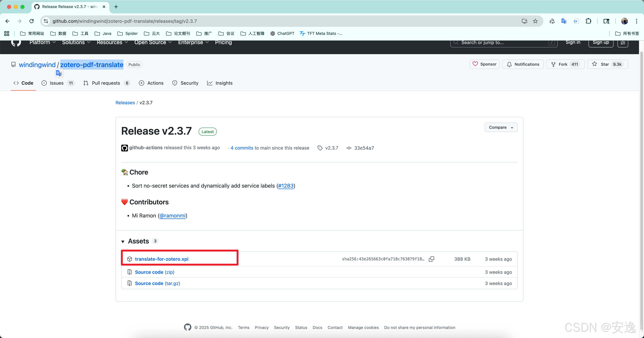The width and height of the screenshot is (644, 338).
Task: Open the Compare dropdown
Action: pyautogui.click(x=501, y=127)
